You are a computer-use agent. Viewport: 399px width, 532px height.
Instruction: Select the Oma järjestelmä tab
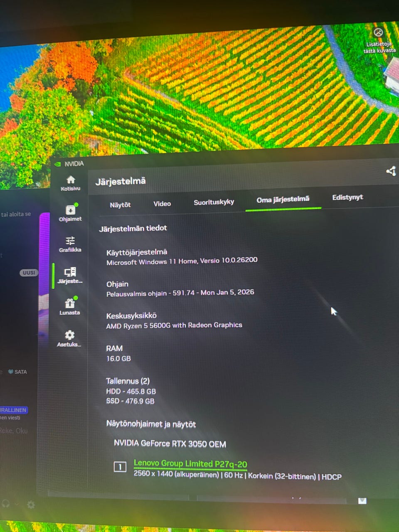[x=283, y=199]
